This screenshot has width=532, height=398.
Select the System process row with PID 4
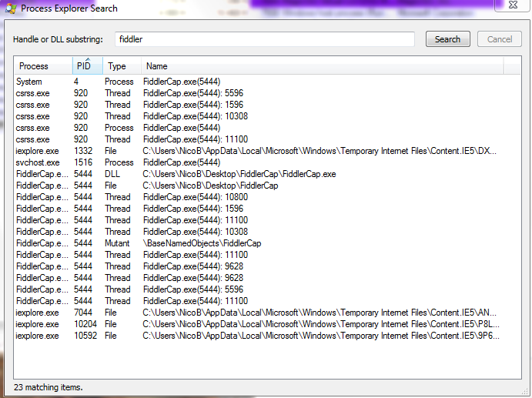pyautogui.click(x=267, y=82)
